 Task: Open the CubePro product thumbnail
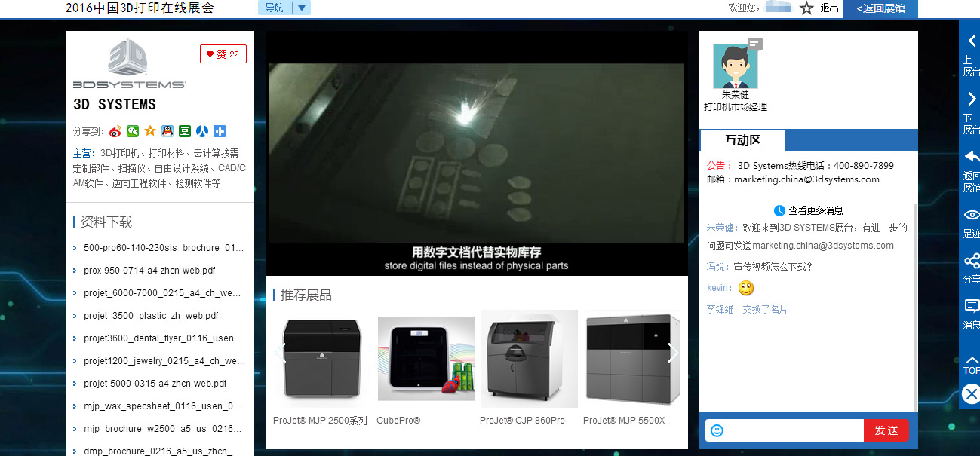coord(426,359)
